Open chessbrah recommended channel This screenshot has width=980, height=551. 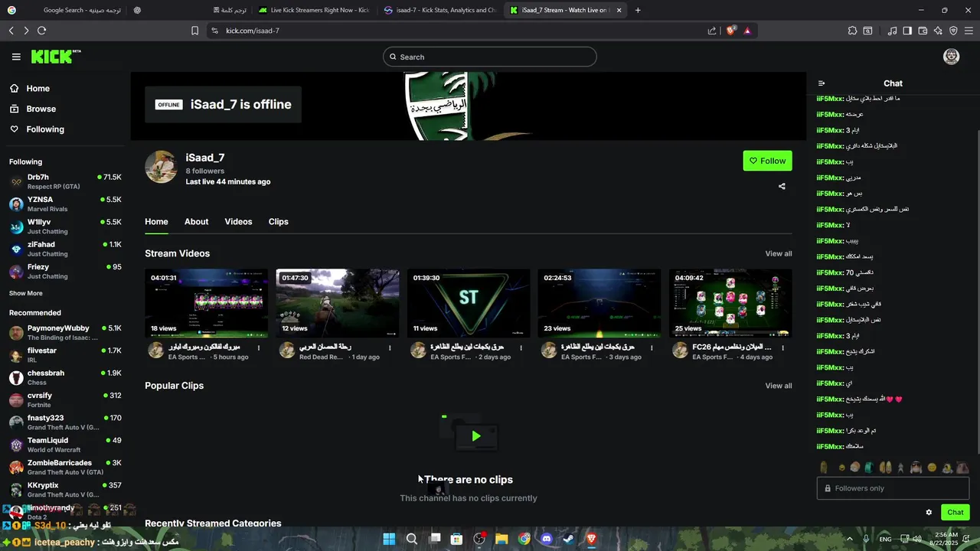click(x=65, y=377)
